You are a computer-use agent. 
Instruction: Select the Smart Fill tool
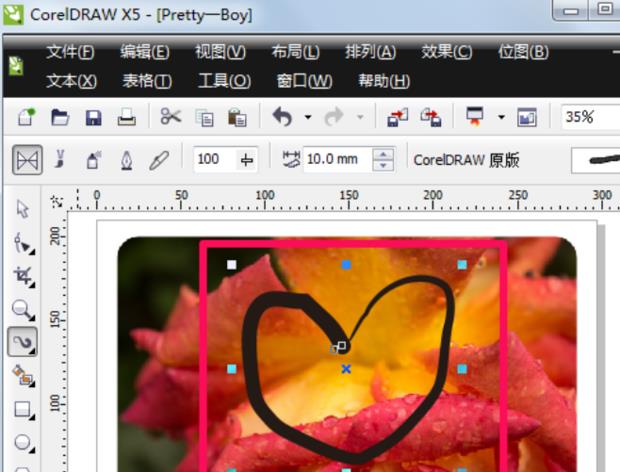23,376
